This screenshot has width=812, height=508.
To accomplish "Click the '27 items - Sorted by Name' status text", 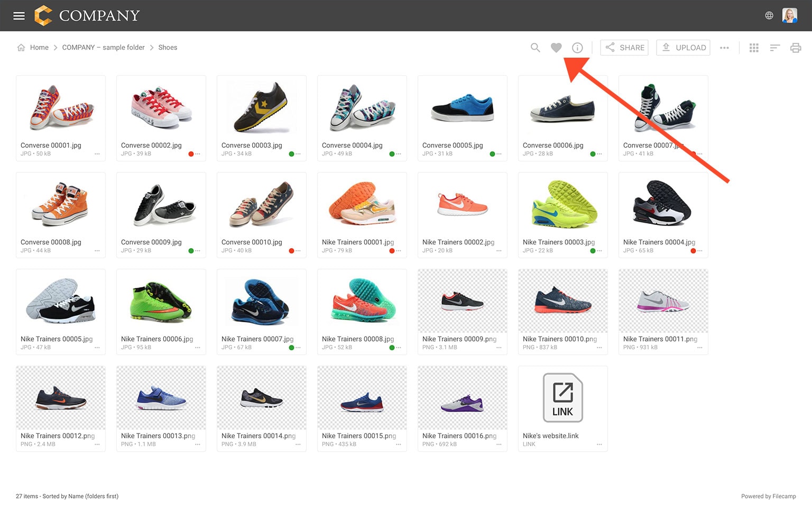I will coord(67,496).
